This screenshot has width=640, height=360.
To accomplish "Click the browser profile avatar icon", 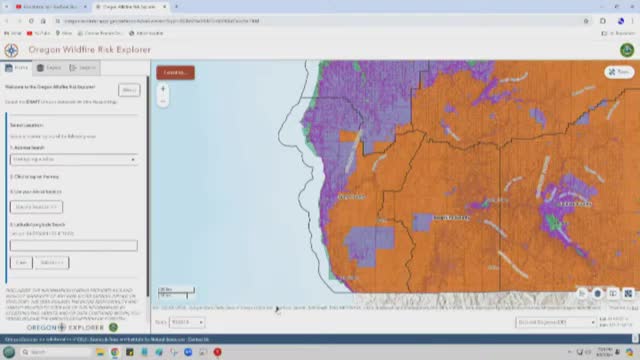I will point(620,21).
